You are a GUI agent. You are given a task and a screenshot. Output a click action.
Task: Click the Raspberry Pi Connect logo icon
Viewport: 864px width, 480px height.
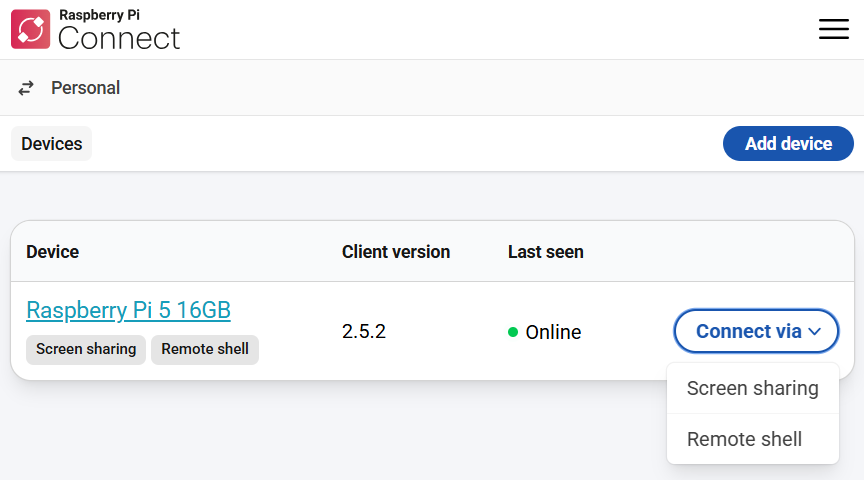pos(30,29)
